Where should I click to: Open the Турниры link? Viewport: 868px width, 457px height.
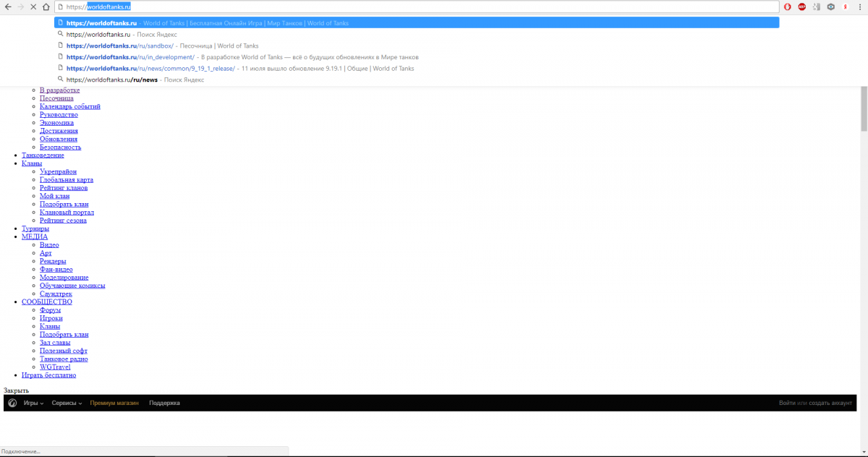tap(35, 228)
